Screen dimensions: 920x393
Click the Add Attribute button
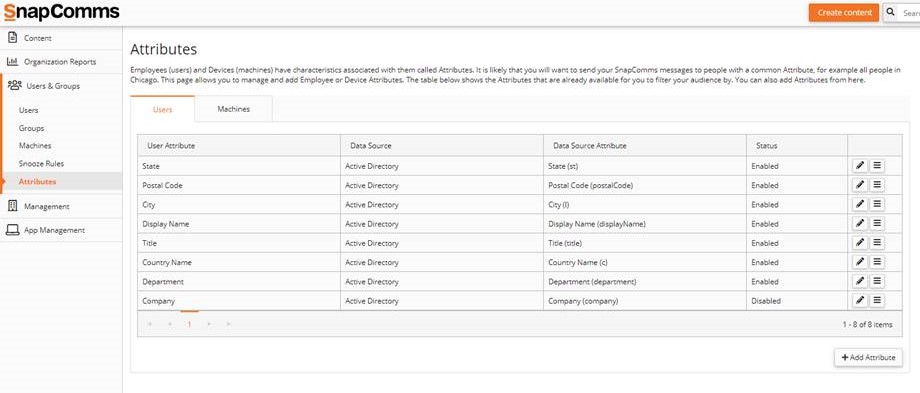click(868, 357)
